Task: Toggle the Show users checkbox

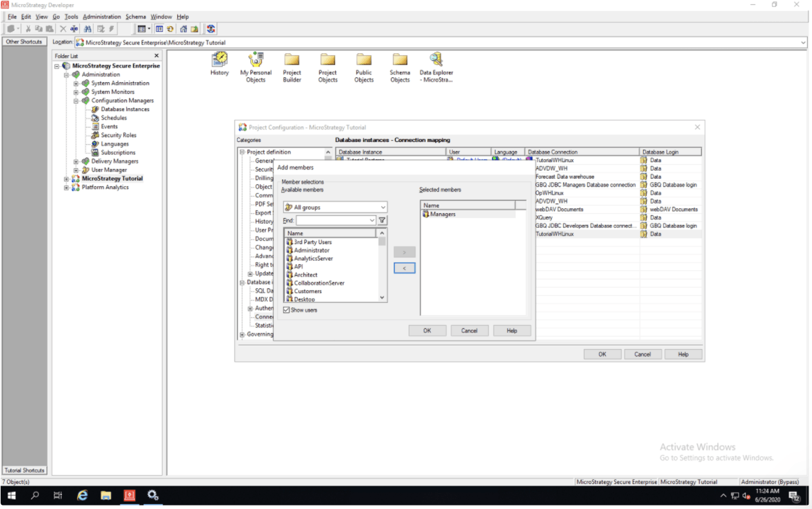Action: click(287, 310)
